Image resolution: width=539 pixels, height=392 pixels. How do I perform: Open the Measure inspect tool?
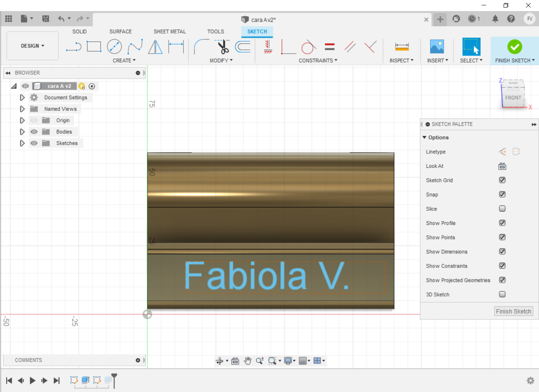coord(402,46)
